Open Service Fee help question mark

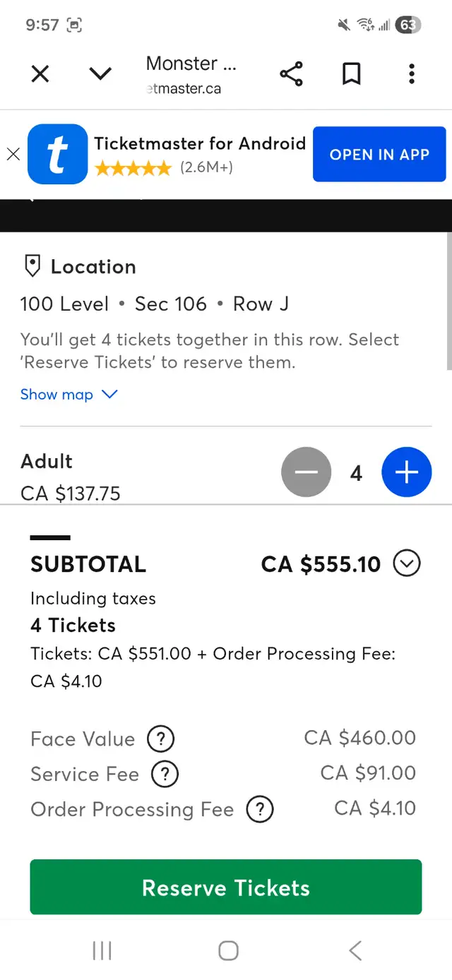(165, 774)
